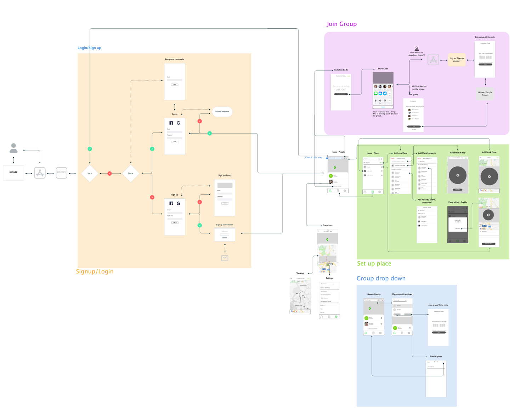Click the 'Log in/ Sign up Journey' box
This screenshot has height=414, width=532.
(457, 60)
